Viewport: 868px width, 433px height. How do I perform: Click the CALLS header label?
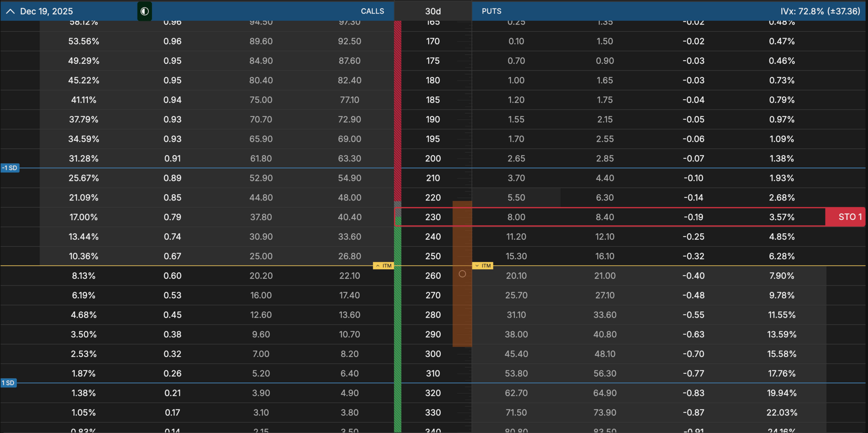[373, 11]
